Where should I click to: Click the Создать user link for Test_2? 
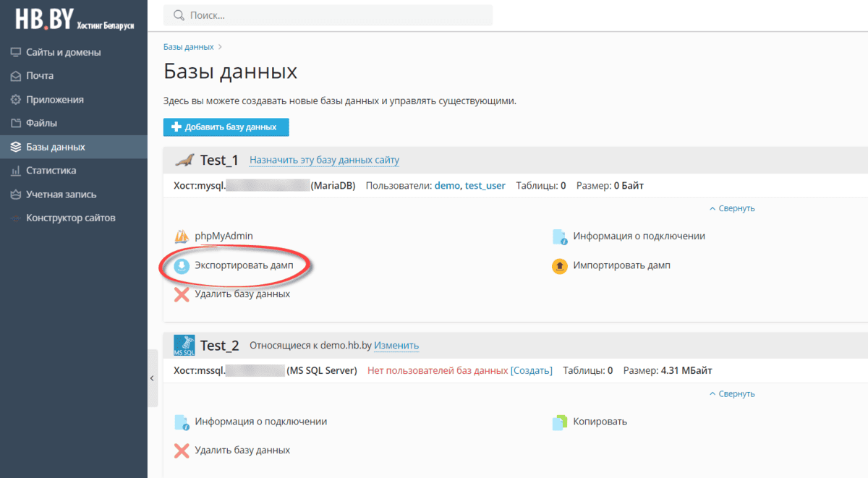click(x=532, y=371)
